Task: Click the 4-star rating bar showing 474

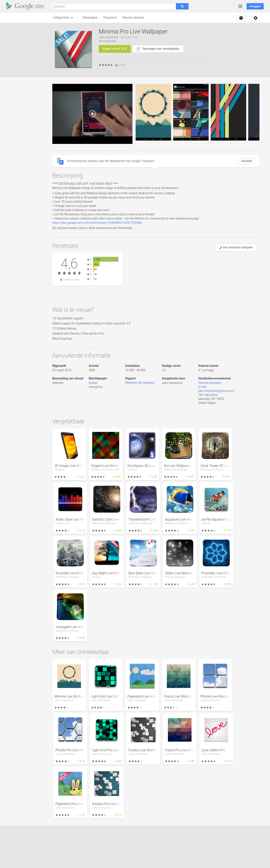Action: [x=96, y=265]
